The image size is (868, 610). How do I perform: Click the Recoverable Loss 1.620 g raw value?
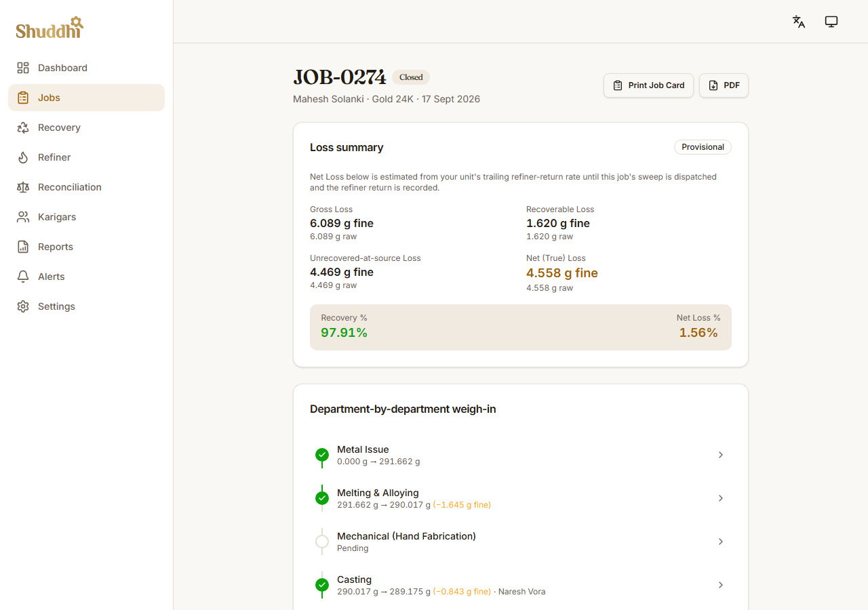[x=549, y=237]
